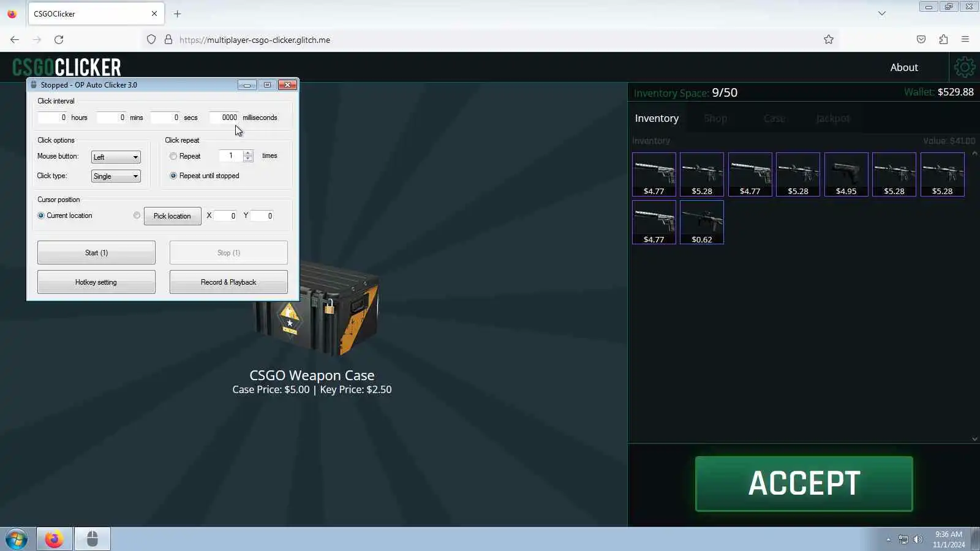This screenshot has width=980, height=551.
Task: Select Repeat until stopped option
Action: point(173,176)
